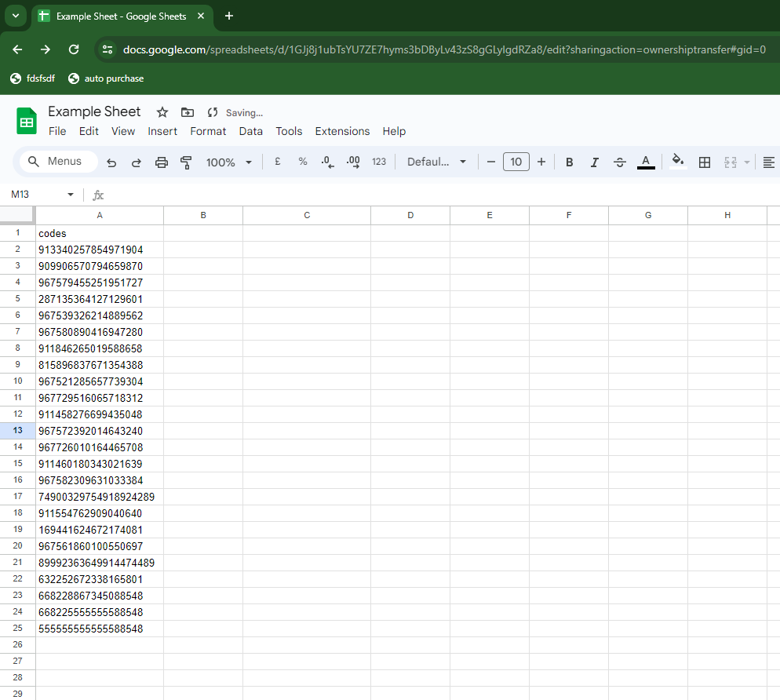This screenshot has height=700, width=780.
Task: Star the Example Sheet document
Action: [x=162, y=112]
